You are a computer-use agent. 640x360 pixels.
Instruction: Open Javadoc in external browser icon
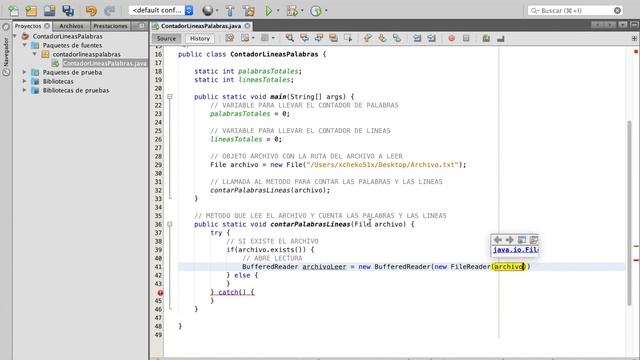click(x=522, y=240)
